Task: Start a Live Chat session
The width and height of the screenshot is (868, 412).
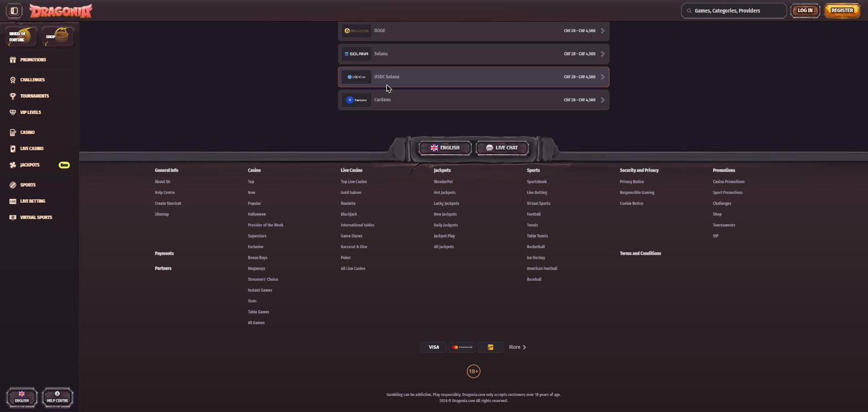Action: tap(502, 148)
